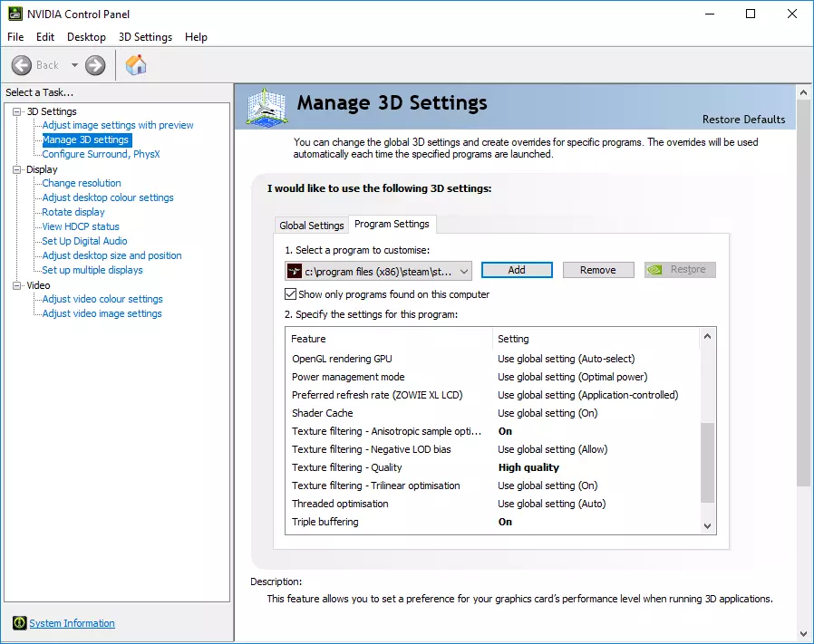Click main panel scroll down arrow
This screenshot has height=644, width=814.
coord(804,634)
